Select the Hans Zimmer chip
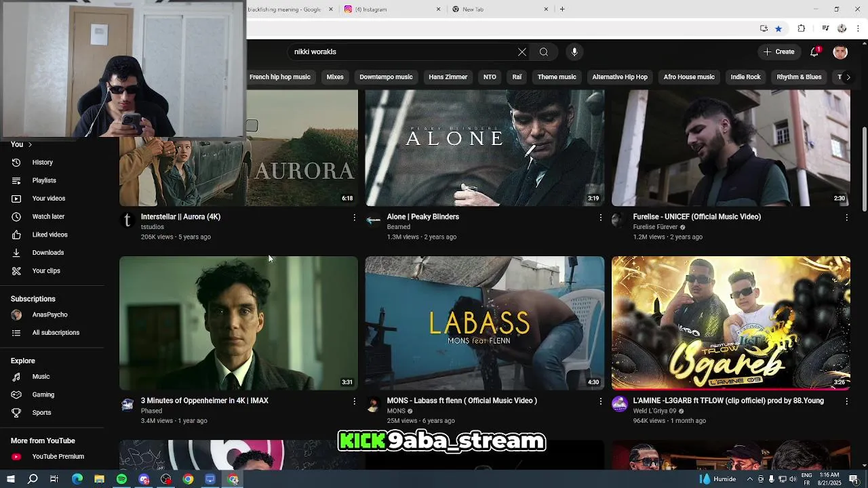 pyautogui.click(x=448, y=77)
